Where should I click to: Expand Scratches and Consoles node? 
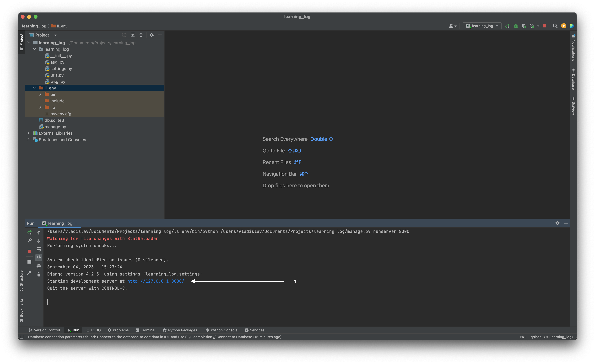[x=29, y=139]
